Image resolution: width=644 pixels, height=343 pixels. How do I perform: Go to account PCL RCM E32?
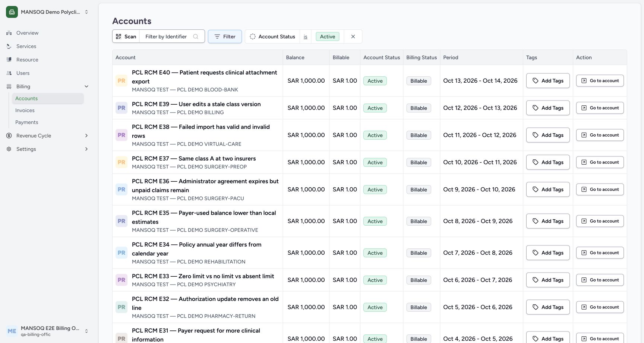(600, 307)
